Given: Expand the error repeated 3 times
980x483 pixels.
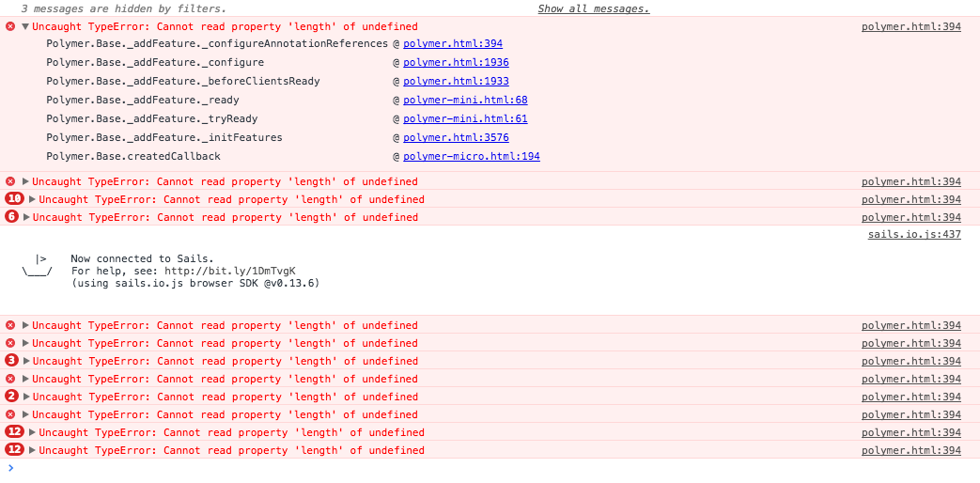Looking at the screenshot, I should click(26, 361).
